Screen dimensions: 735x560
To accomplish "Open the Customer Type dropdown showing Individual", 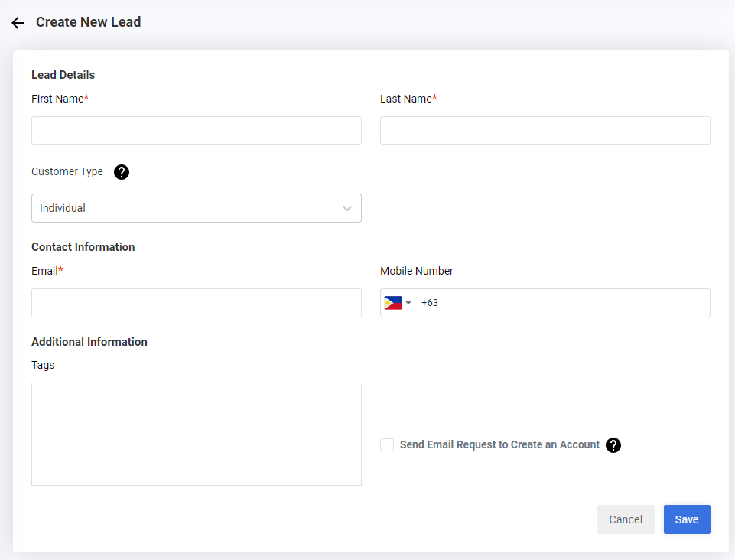I will 184,208.
